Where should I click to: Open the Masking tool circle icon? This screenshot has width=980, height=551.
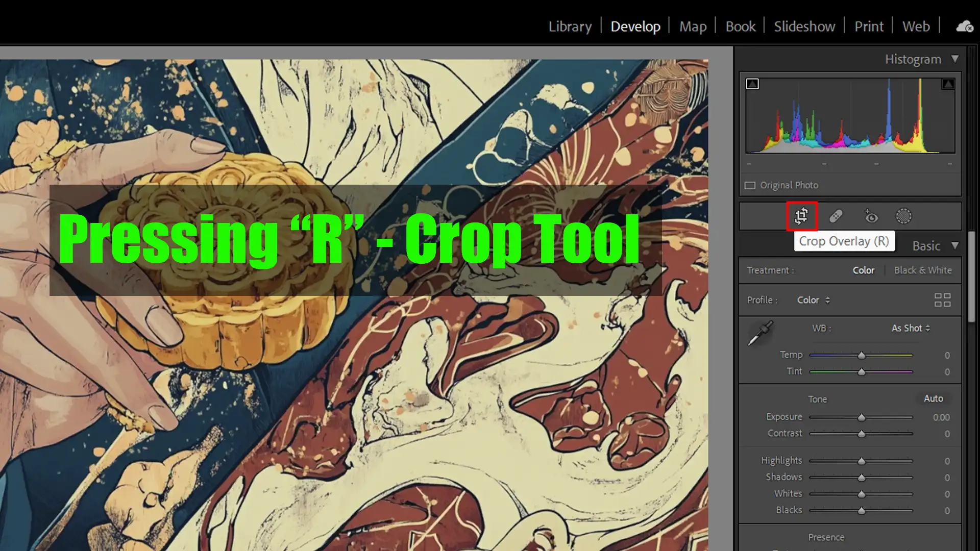pos(903,216)
